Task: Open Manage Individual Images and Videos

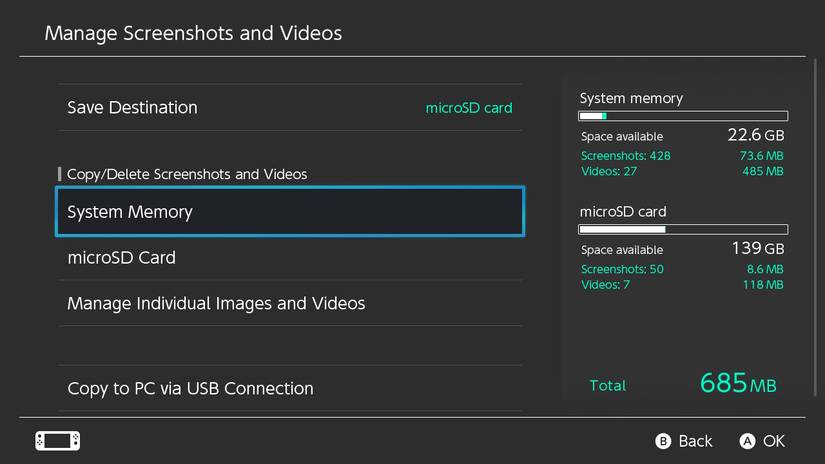Action: [x=290, y=303]
